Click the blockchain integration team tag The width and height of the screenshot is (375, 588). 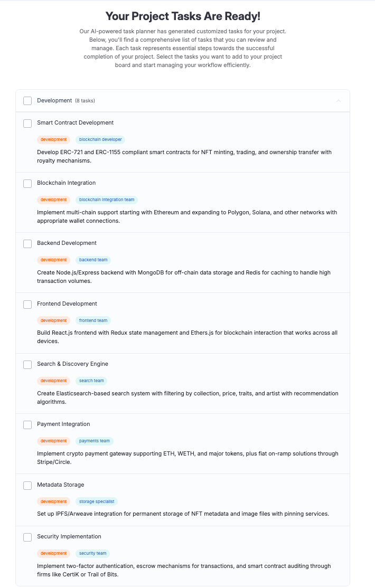click(x=106, y=200)
